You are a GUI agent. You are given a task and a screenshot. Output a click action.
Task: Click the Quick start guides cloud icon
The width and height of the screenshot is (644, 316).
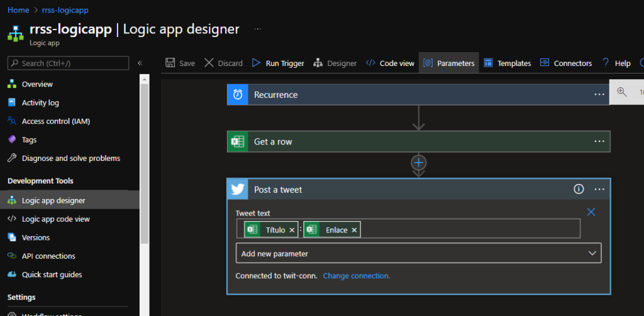pos(12,275)
